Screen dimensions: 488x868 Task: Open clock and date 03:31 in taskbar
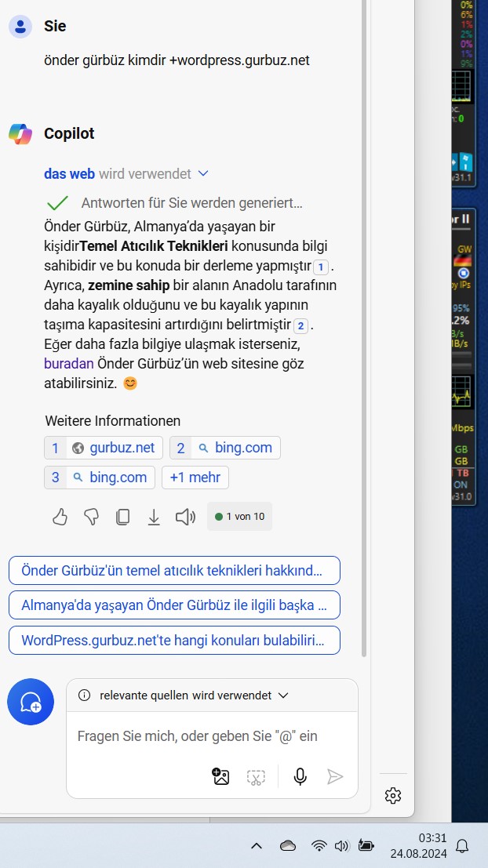tap(418, 846)
